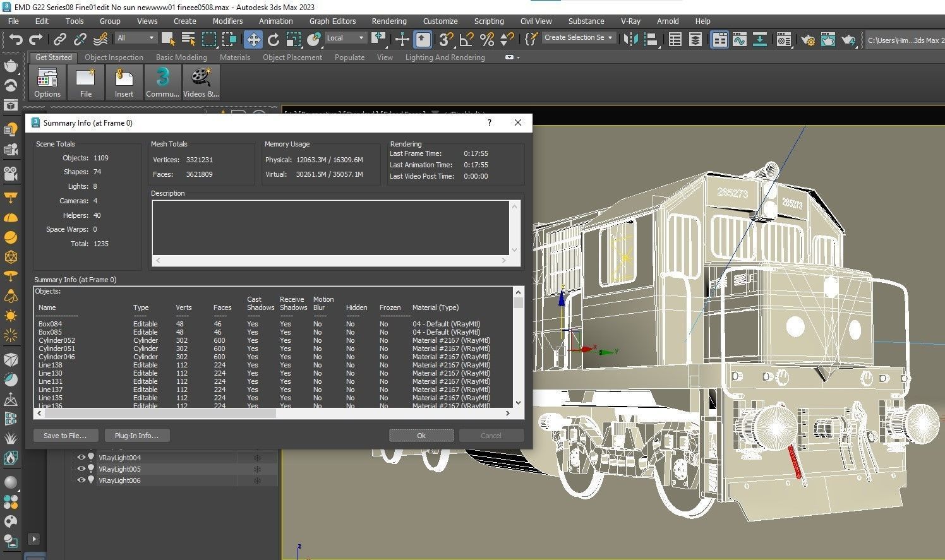Click the Redo arrow in main toolbar
The image size is (945, 560).
(36, 40)
